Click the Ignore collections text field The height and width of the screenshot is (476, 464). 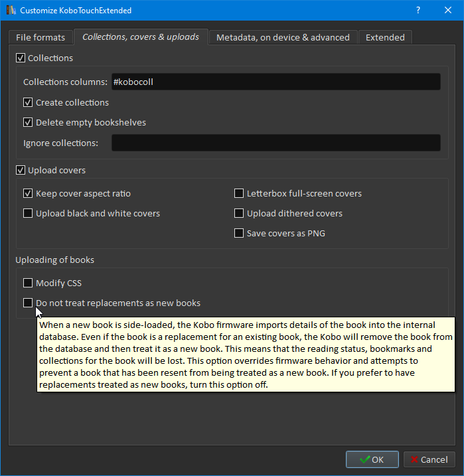coord(276,143)
